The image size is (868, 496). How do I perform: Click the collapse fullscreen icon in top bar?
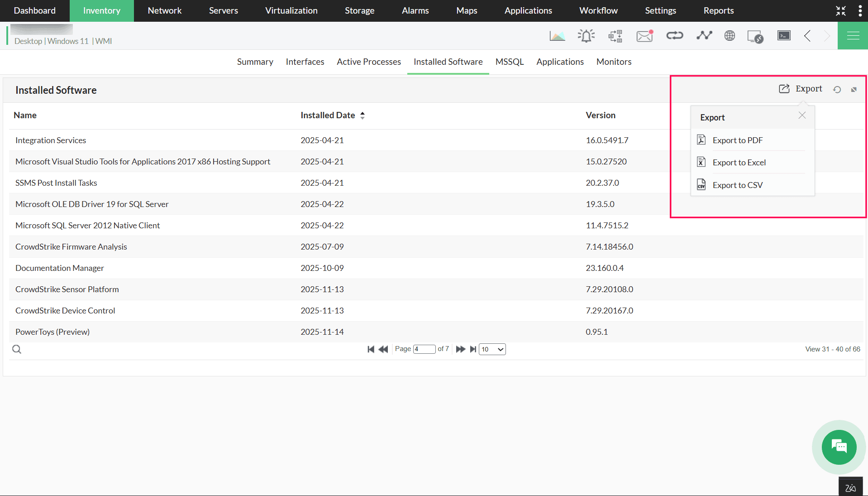(841, 11)
